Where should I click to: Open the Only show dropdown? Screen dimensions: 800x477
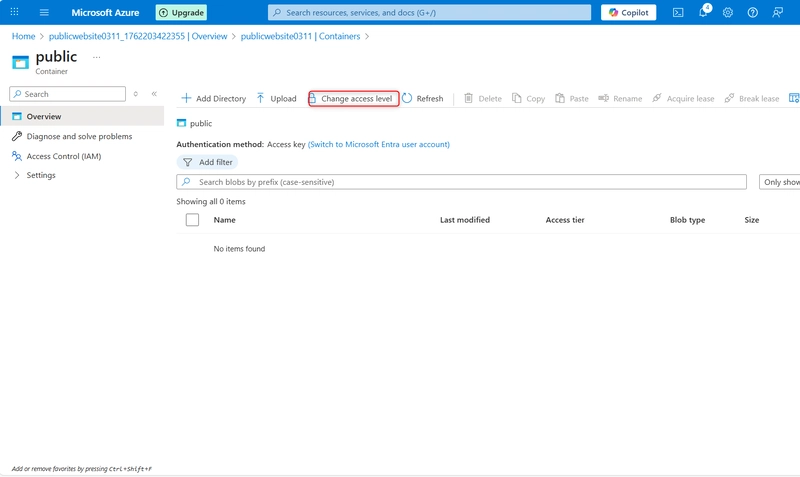(780, 182)
